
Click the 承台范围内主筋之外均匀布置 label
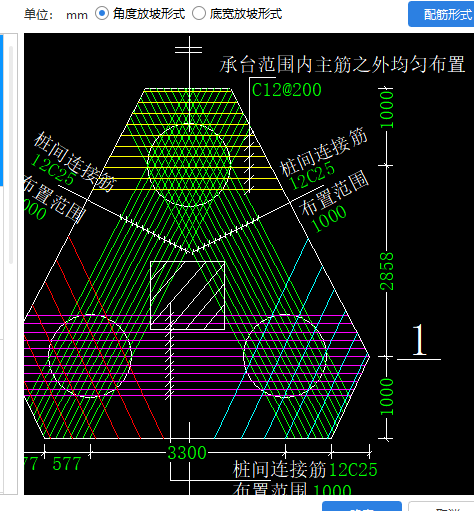tap(342, 64)
